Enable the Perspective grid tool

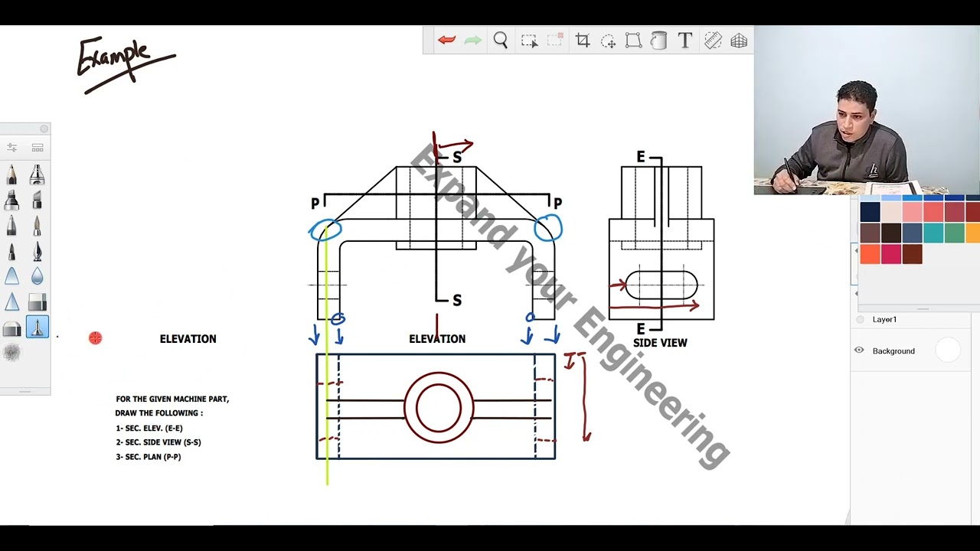739,41
